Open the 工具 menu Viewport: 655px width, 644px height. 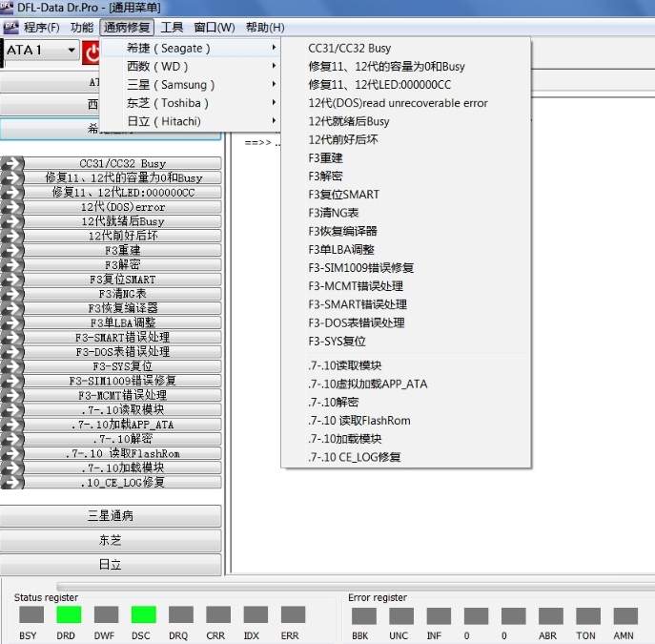coord(172,28)
